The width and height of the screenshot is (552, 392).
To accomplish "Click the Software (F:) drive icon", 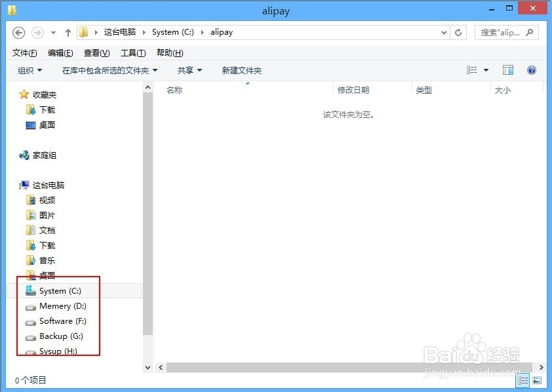I will point(31,323).
